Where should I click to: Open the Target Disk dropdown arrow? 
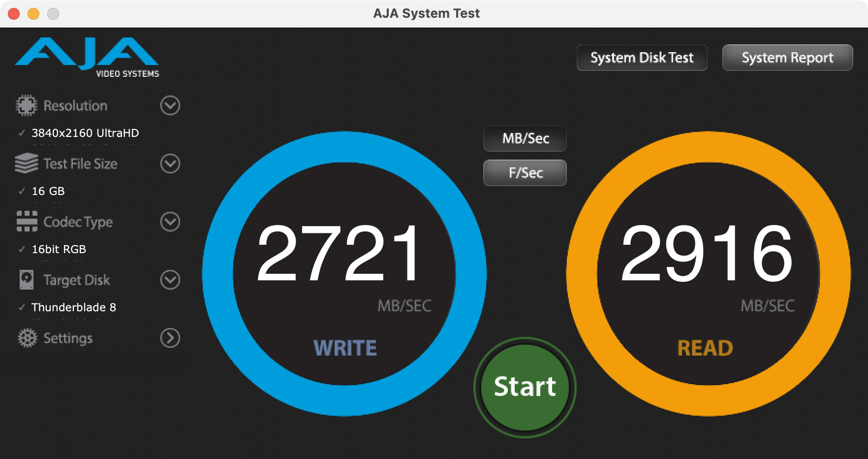point(170,280)
